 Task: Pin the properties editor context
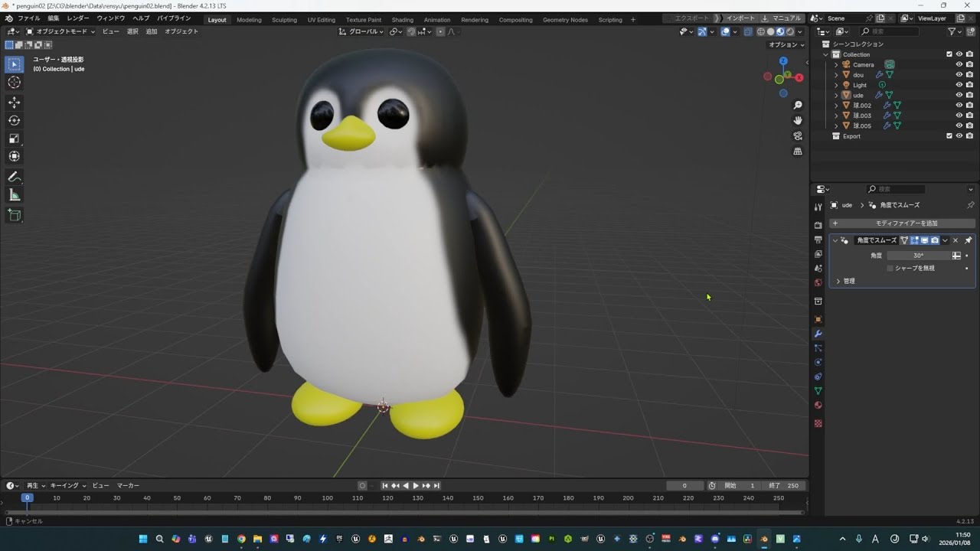click(x=971, y=205)
